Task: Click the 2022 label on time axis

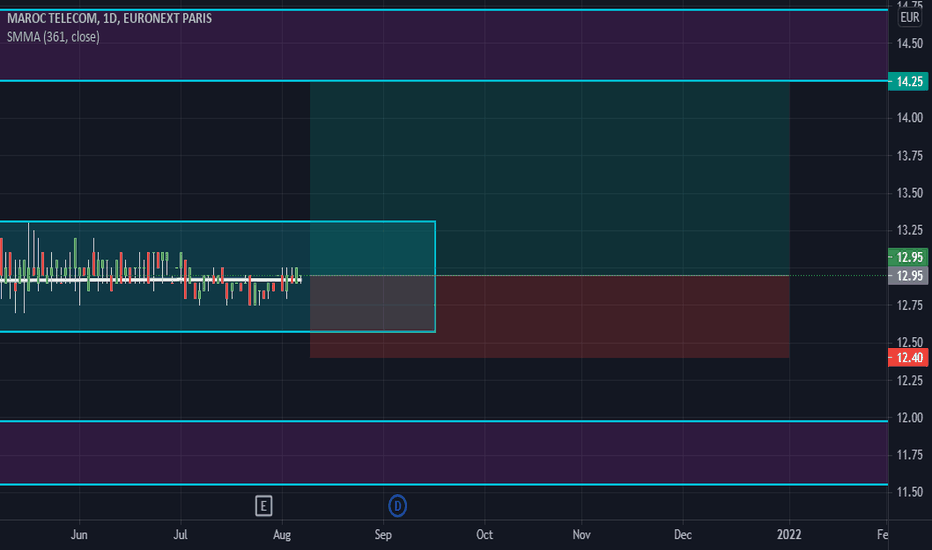Action: coord(789,535)
